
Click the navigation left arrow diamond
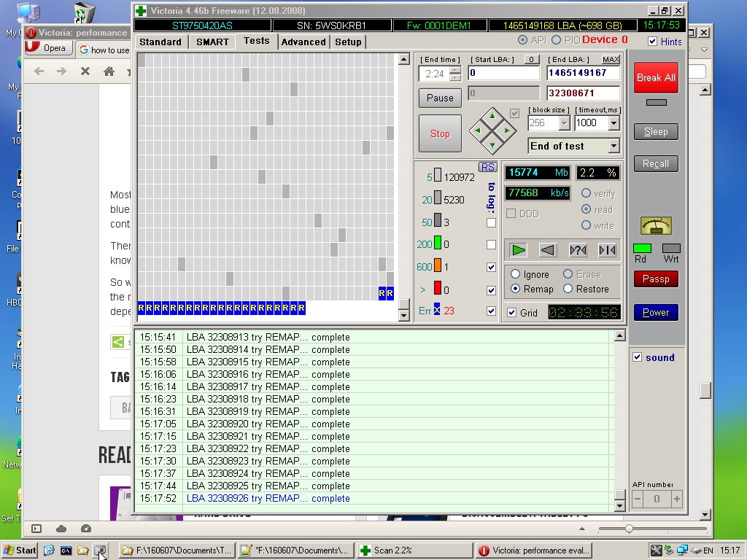coord(478,131)
